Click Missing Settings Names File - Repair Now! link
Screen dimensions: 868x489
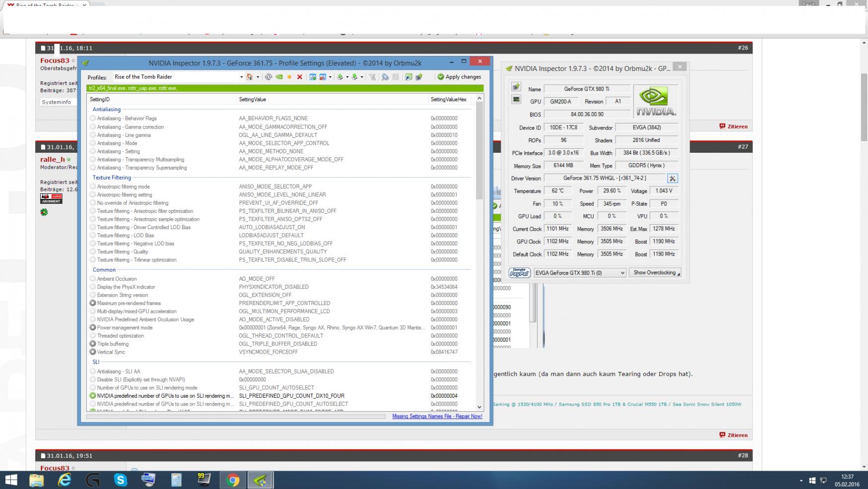[437, 417]
